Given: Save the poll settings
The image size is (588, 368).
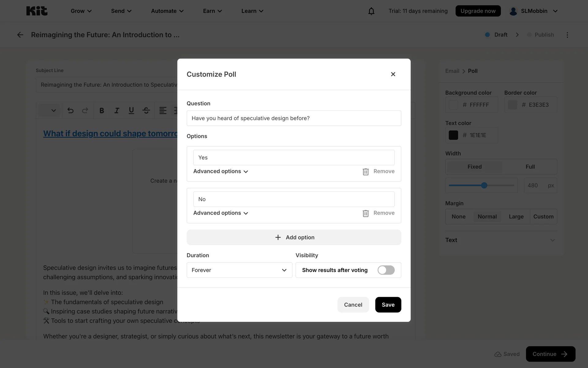Looking at the screenshot, I should point(388,305).
